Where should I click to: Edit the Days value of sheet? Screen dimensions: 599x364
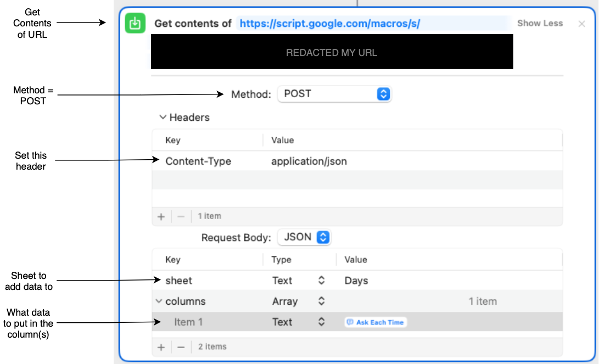356,281
